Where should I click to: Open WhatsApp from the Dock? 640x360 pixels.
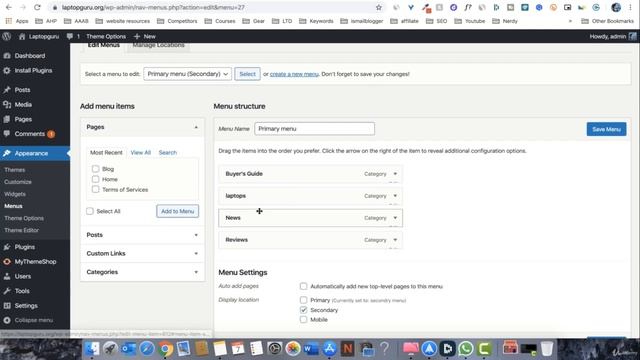point(466,349)
